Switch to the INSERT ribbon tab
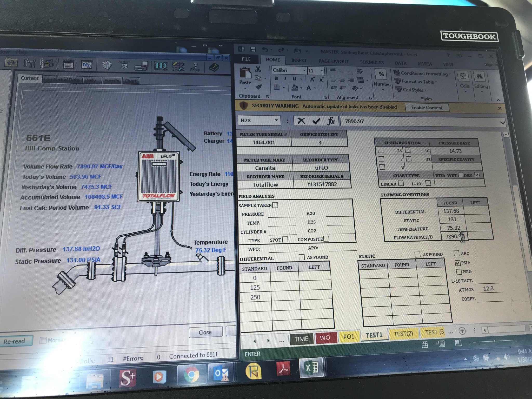The height and width of the screenshot is (399, 532). click(299, 61)
